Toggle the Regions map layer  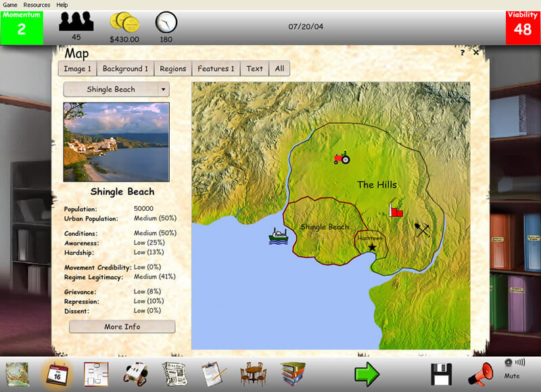pyautogui.click(x=173, y=68)
